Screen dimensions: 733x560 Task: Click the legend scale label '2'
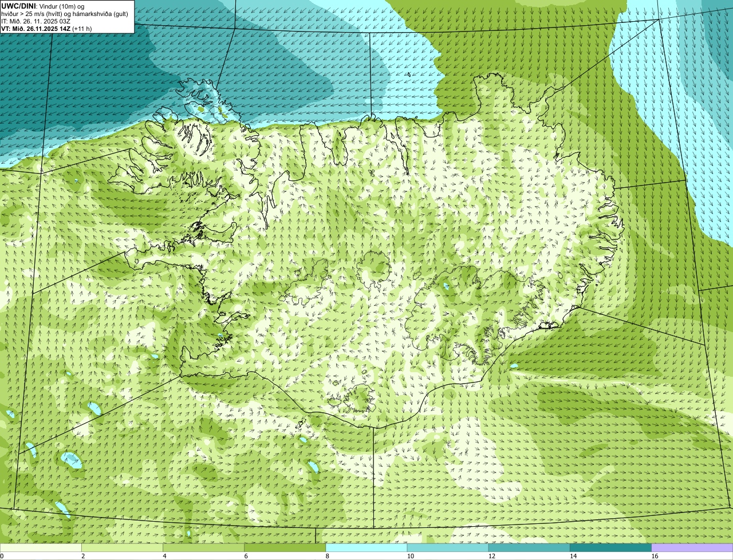(x=84, y=556)
